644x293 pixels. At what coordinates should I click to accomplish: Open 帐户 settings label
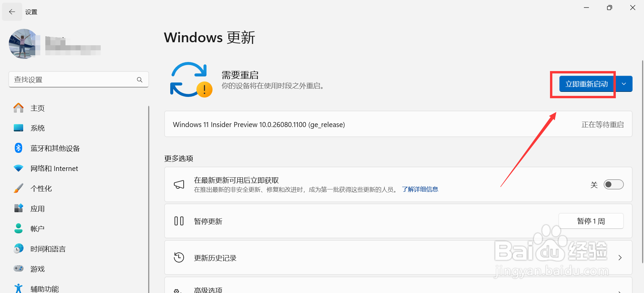(38, 229)
